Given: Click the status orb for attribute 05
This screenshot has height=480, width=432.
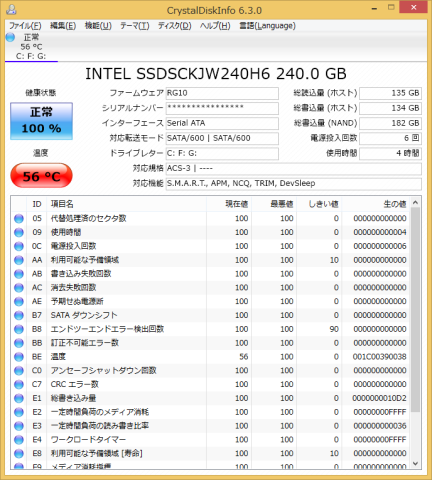Looking at the screenshot, I should click(19, 219).
